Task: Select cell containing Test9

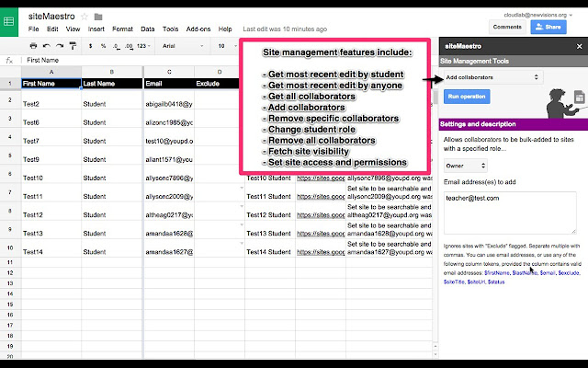Action: point(51,155)
